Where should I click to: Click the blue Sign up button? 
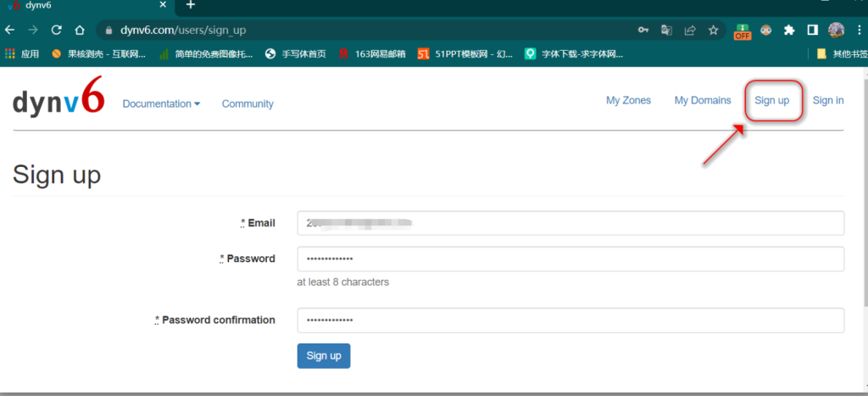coord(324,355)
